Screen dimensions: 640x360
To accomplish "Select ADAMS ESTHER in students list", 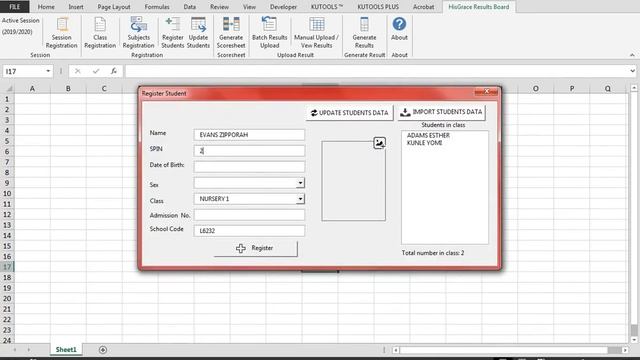I will [428, 135].
